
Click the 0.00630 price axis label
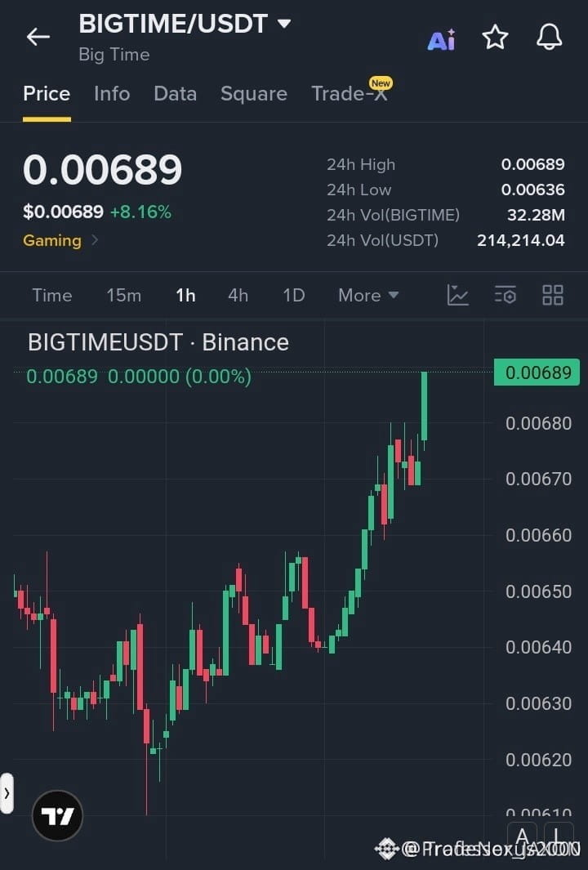[539, 703]
